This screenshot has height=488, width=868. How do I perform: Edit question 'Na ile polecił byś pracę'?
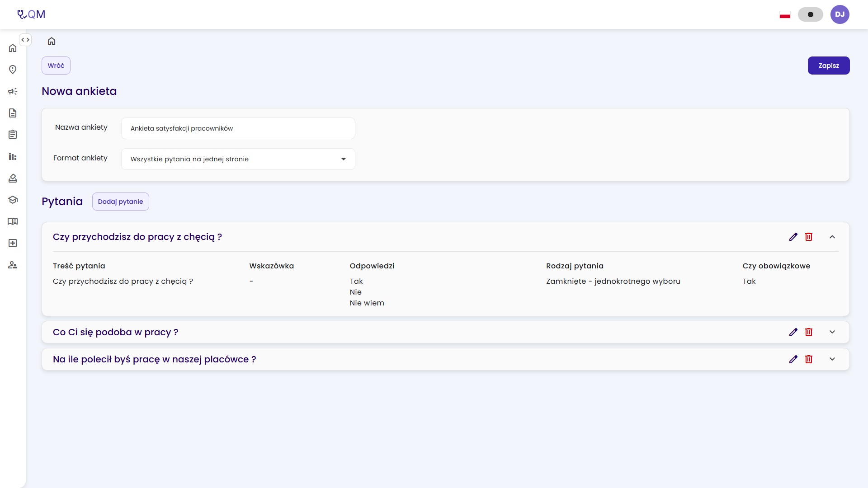(793, 359)
